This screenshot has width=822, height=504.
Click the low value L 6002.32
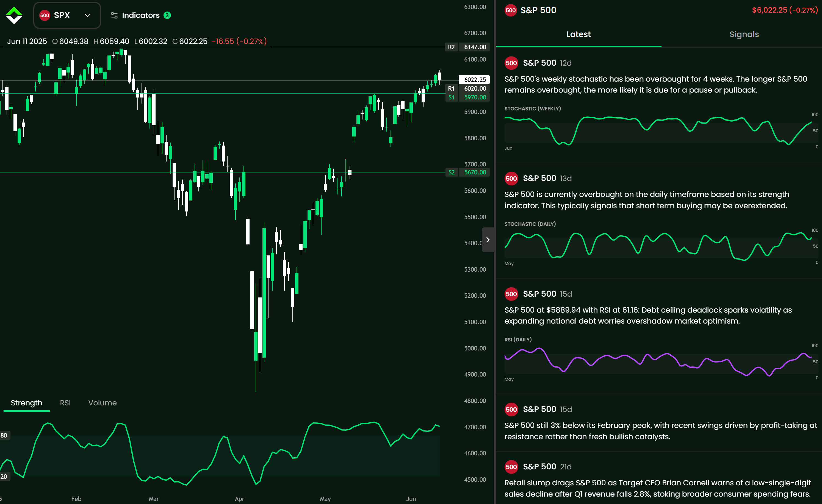click(150, 41)
